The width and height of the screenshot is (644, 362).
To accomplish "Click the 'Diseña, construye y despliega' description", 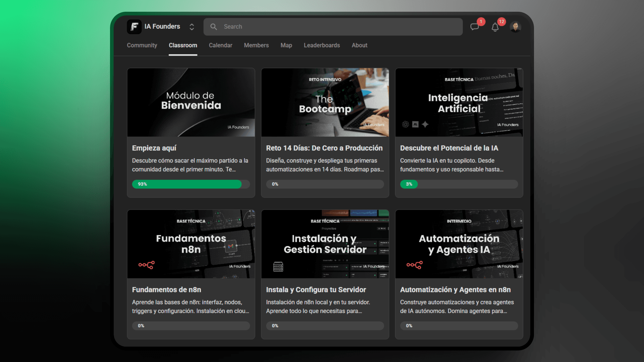I will (325, 165).
